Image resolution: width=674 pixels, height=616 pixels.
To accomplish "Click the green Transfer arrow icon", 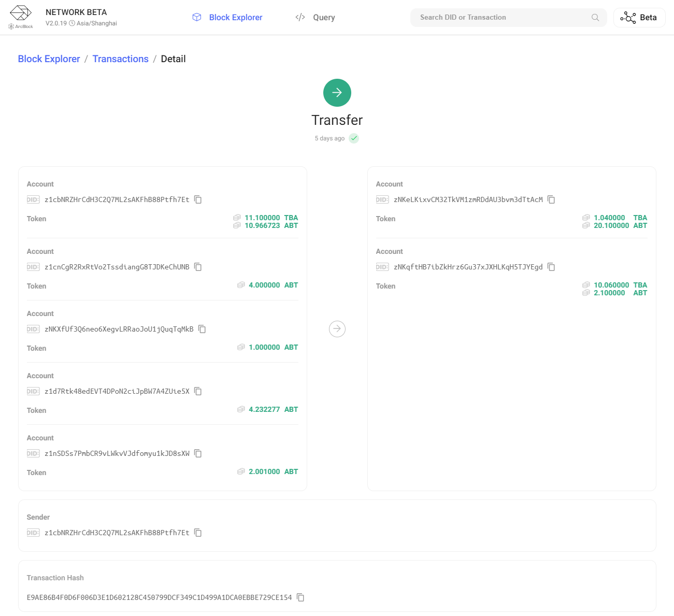I will coord(337,93).
